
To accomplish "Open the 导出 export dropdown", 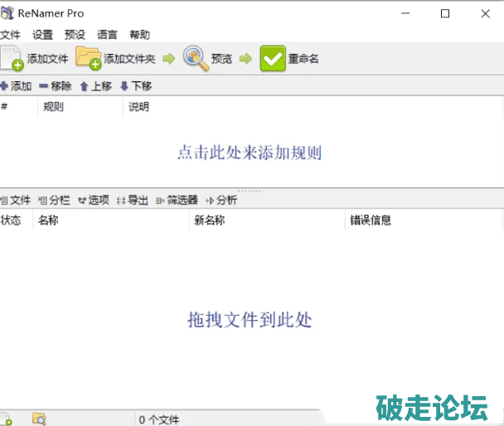I will pos(133,200).
